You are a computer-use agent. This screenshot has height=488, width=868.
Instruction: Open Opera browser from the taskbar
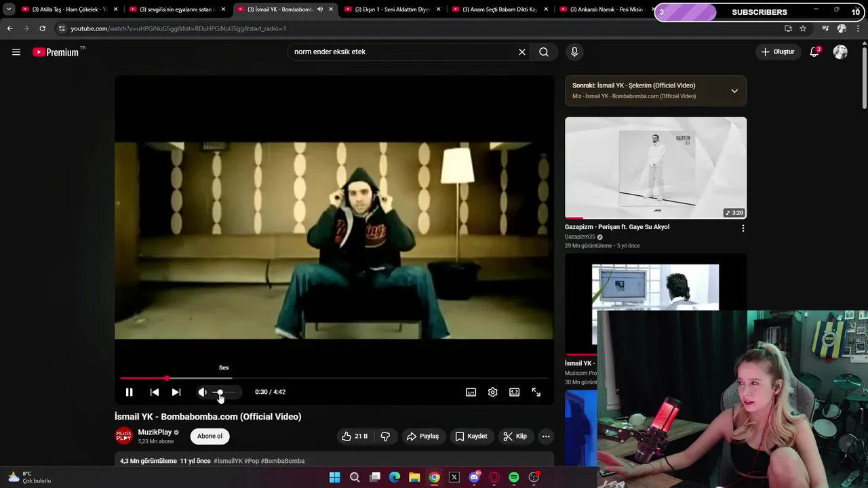tap(494, 478)
